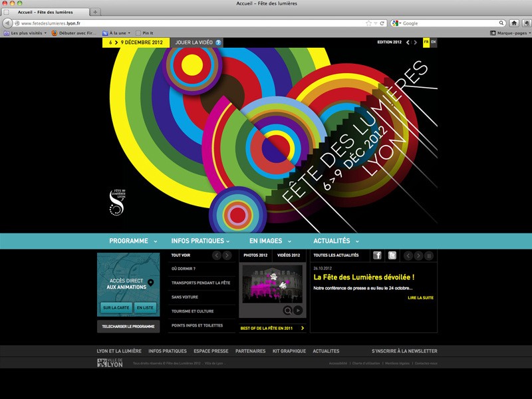
Task: Click the Fête des Lumières Lyon logo
Action: coord(118,202)
